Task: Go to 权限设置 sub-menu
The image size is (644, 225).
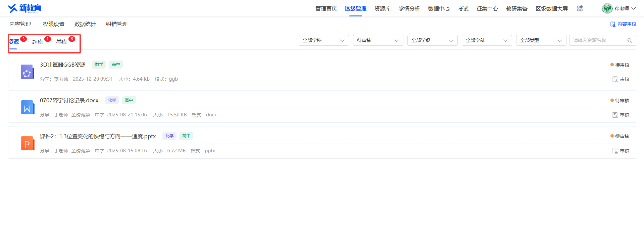Action: (54, 24)
